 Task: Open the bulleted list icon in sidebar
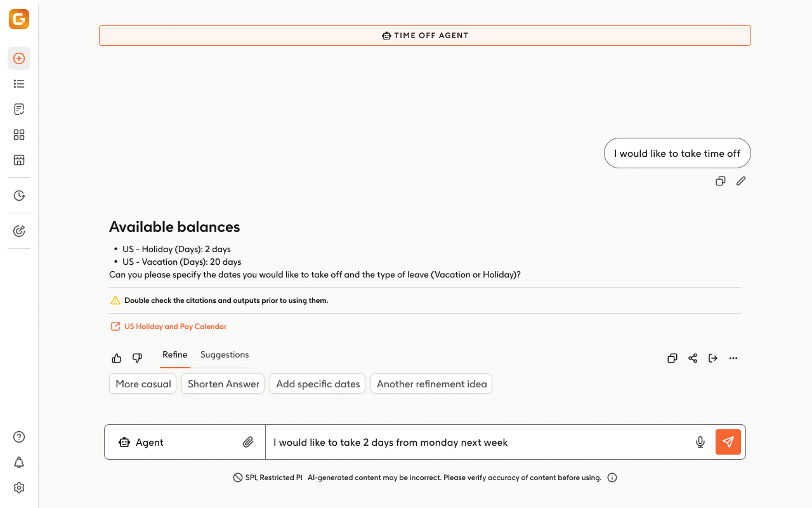click(19, 84)
